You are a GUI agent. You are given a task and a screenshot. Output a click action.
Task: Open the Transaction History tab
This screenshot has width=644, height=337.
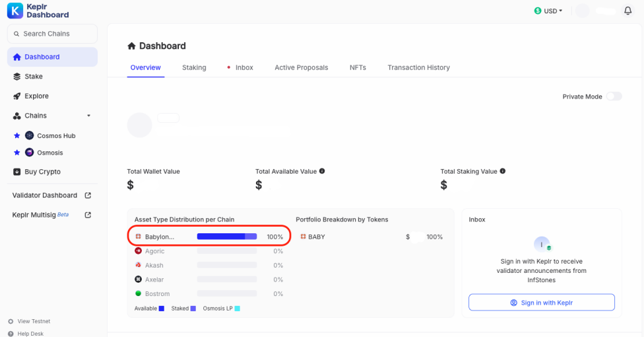click(x=418, y=67)
